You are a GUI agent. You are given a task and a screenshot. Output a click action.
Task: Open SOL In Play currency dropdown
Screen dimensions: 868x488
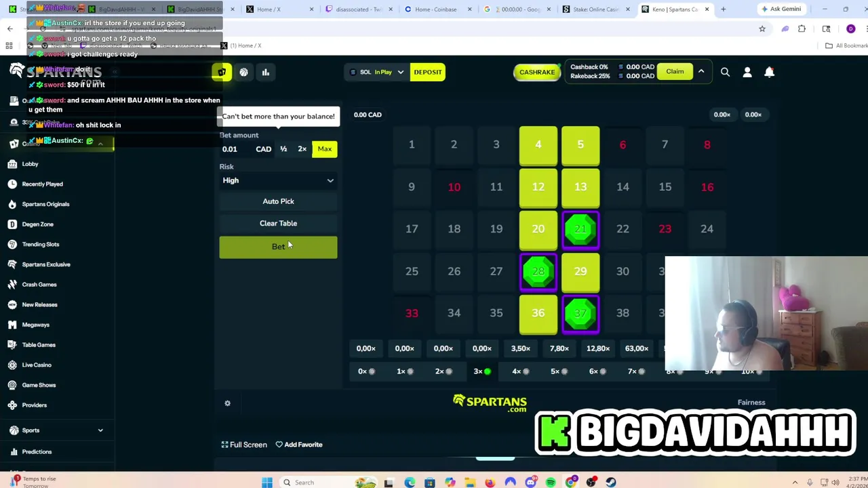(x=377, y=72)
